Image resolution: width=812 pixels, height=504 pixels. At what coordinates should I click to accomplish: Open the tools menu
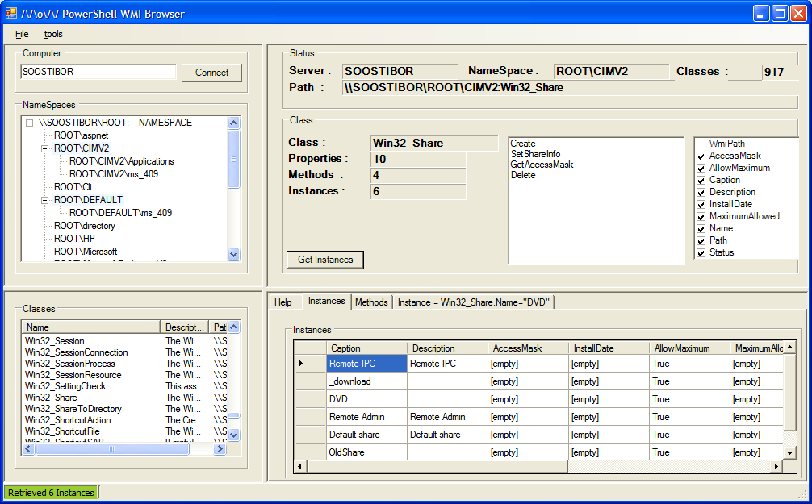(53, 34)
